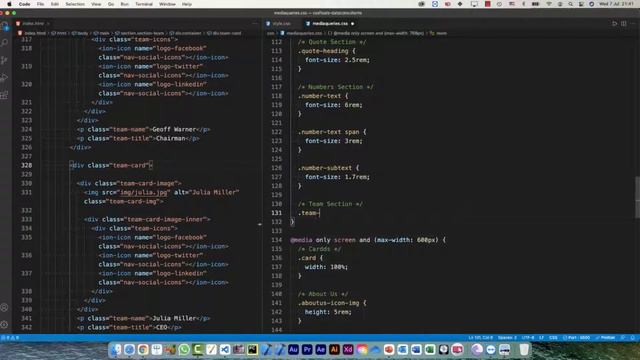Open the Search view in the activity bar
The width and height of the screenshot is (640, 360).
4,43
